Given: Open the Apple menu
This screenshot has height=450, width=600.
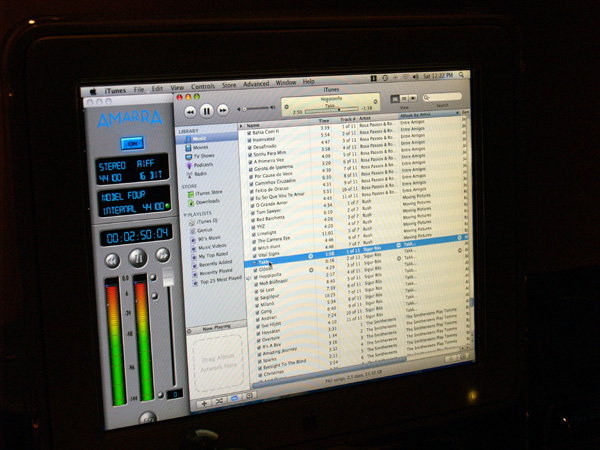Looking at the screenshot, I should click(93, 91).
